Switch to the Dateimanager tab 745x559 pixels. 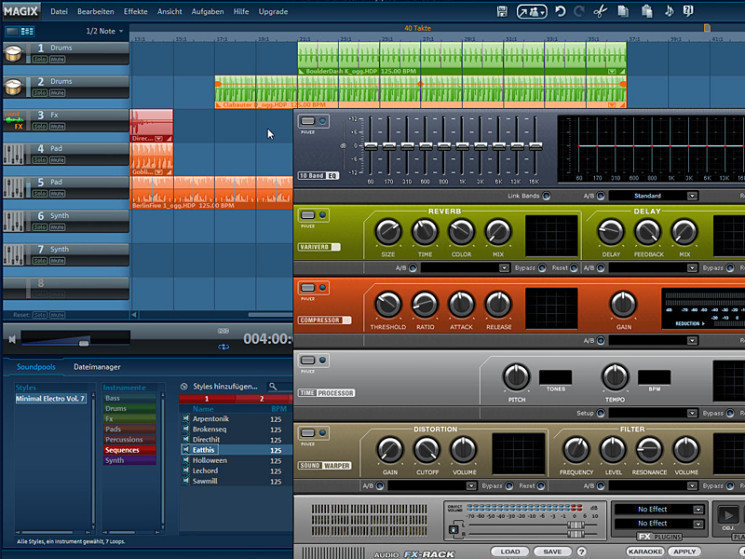pos(97,367)
